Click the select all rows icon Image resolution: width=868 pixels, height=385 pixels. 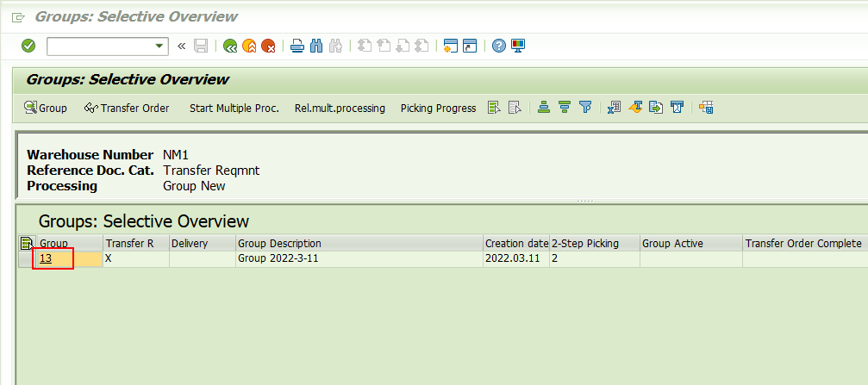[x=494, y=108]
